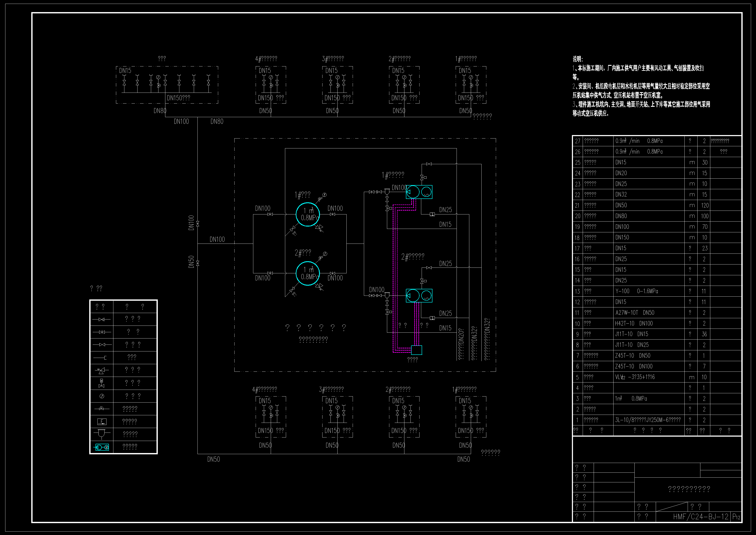Click row number 27 in the parts table
756x535 pixels.
point(578,141)
